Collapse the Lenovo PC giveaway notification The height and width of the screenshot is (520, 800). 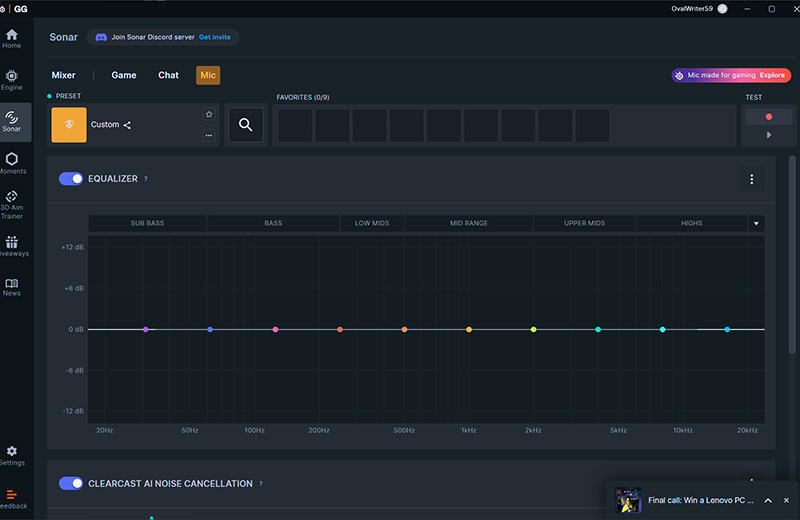click(x=767, y=500)
